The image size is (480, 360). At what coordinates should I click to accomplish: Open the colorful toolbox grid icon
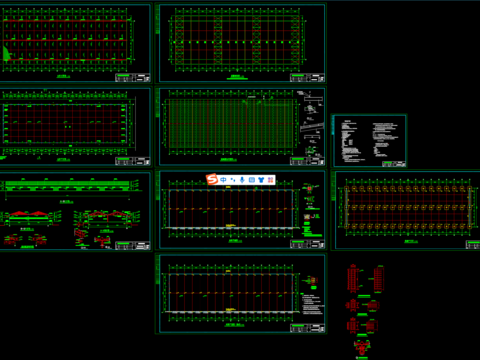coord(270,180)
